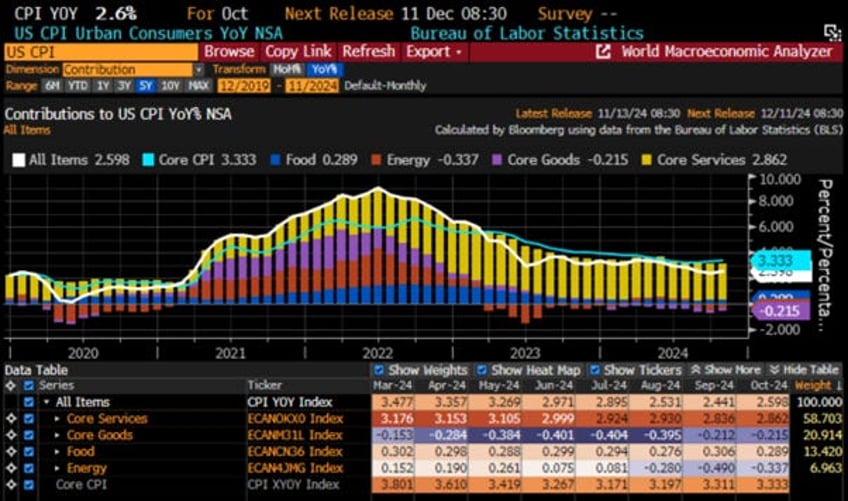Viewport: 848px width, 501px height.
Task: Click the Browse button
Action: tap(229, 52)
